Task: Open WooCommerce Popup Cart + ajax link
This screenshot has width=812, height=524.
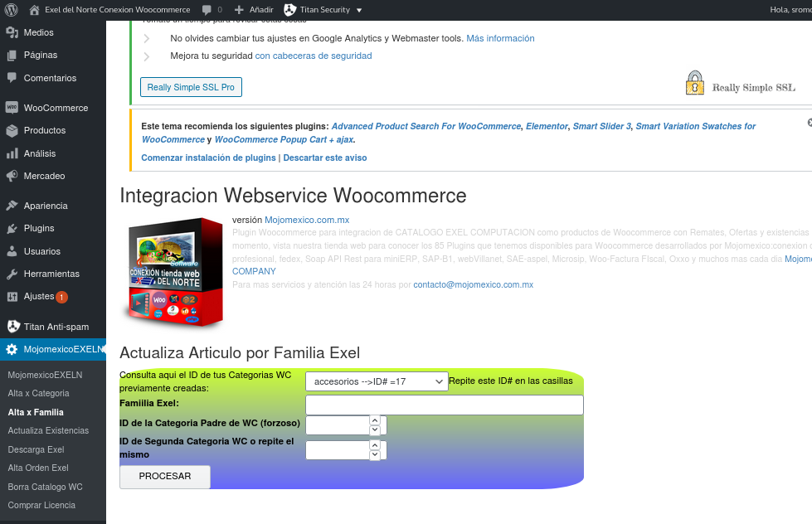Action: [284, 140]
